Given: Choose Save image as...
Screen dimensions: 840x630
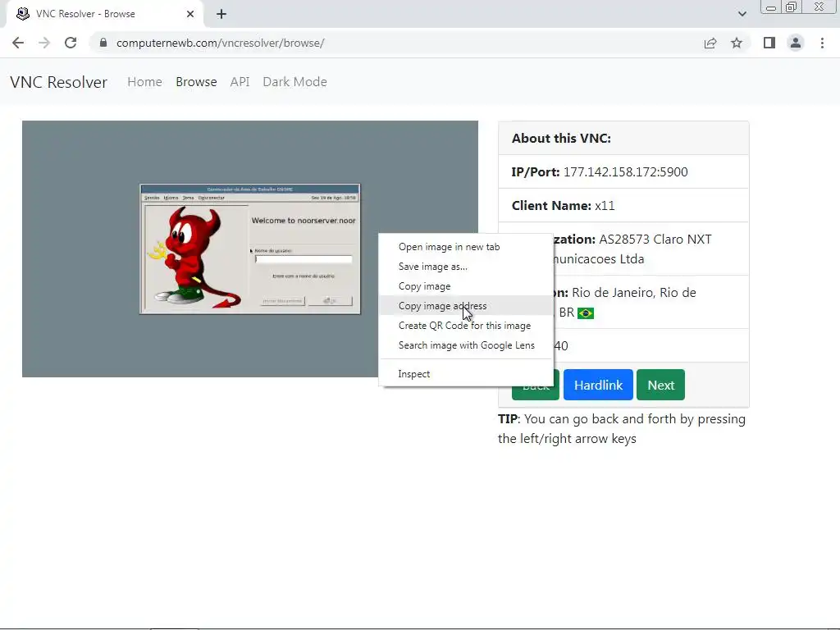Looking at the screenshot, I should tap(466, 267).
